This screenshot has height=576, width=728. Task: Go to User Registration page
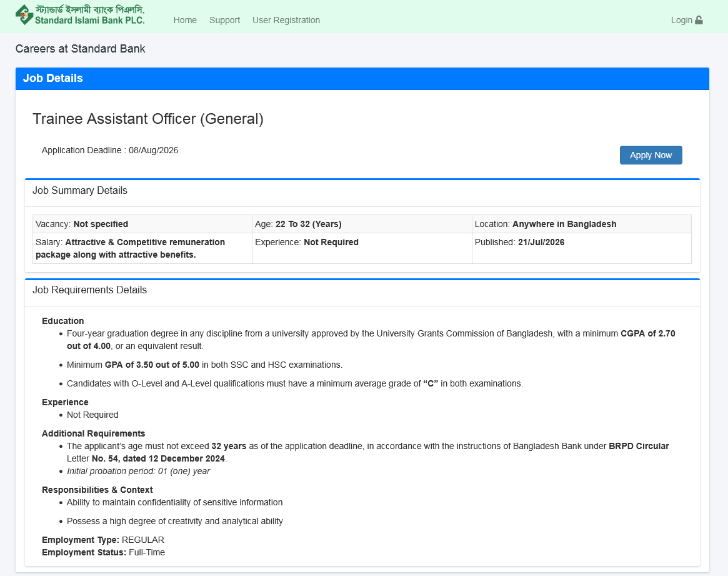[286, 20]
